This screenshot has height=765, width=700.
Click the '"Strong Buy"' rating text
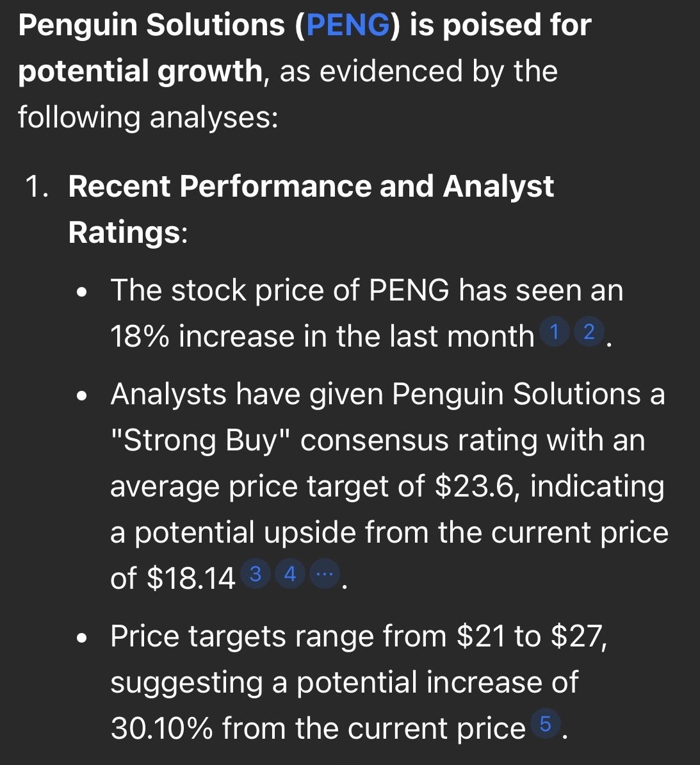point(200,441)
